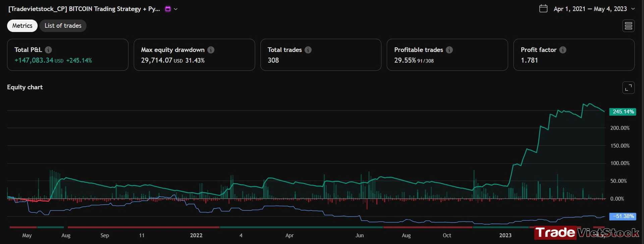Open the Profitable trades info tooltip icon
Image resolution: width=644 pixels, height=244 pixels.
[x=449, y=50]
